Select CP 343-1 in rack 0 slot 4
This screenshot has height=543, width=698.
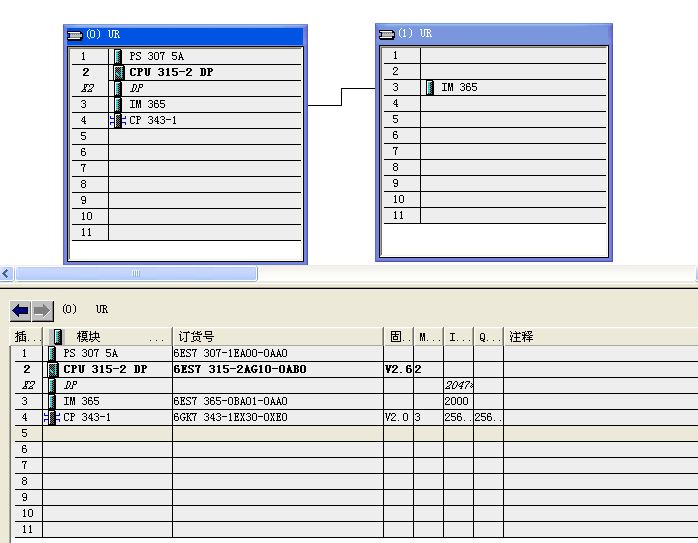[187, 120]
